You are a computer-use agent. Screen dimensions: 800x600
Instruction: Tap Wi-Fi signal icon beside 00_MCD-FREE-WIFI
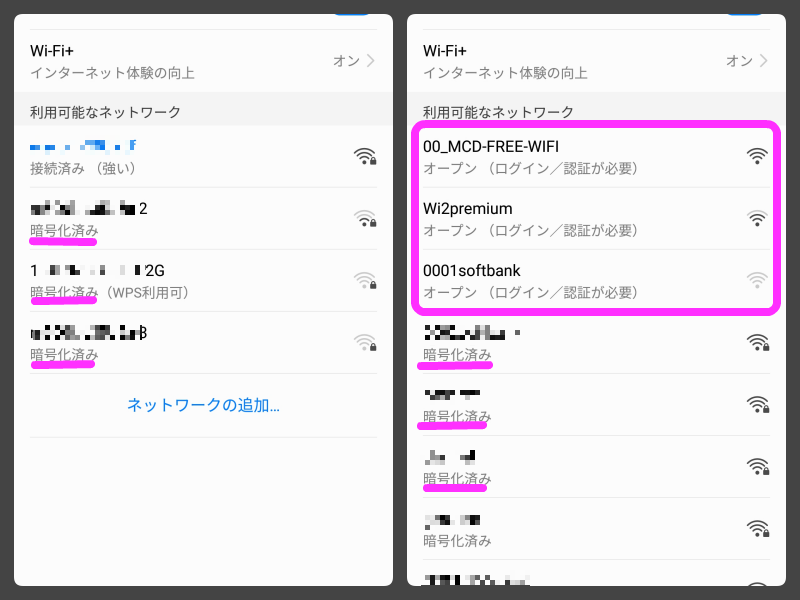pyautogui.click(x=757, y=156)
